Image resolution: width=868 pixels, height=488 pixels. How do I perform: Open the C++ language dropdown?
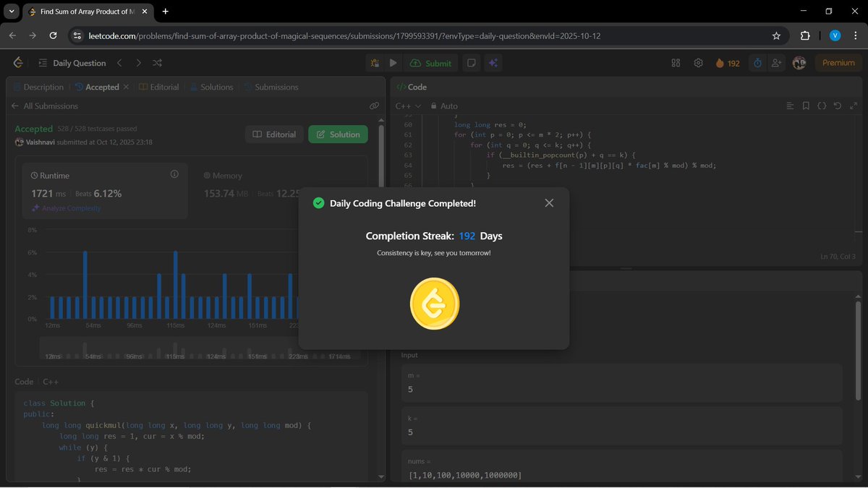click(408, 106)
